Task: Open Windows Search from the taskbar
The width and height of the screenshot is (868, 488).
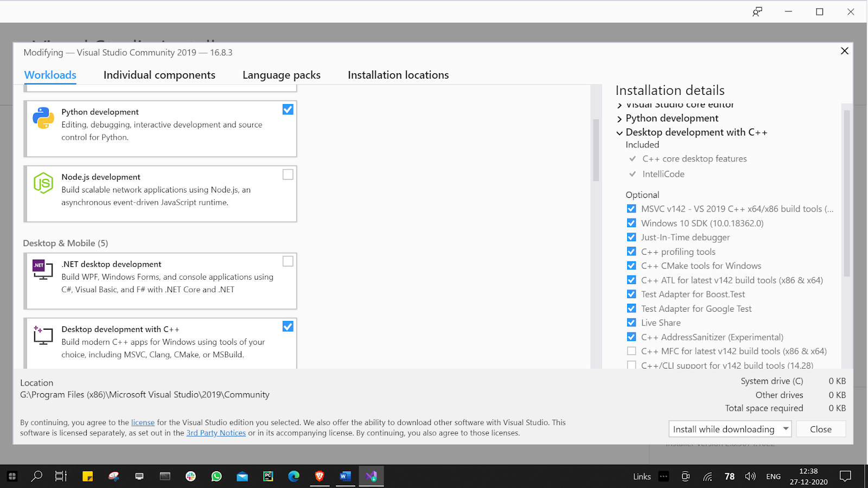Action: [36, 476]
